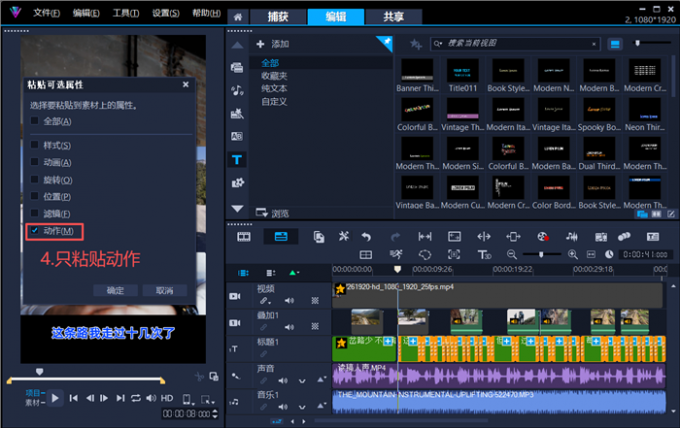The height and width of the screenshot is (428, 680).
Task: Switch to Storyboard view icon
Action: 244,237
